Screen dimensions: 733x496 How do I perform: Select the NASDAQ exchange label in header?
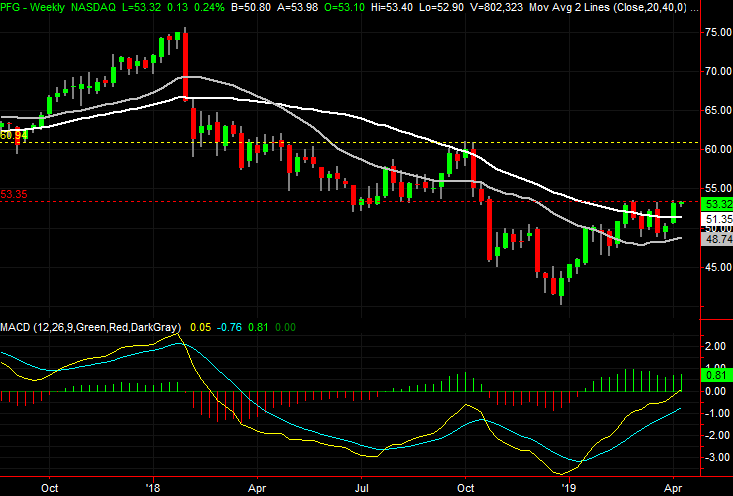(x=93, y=7)
